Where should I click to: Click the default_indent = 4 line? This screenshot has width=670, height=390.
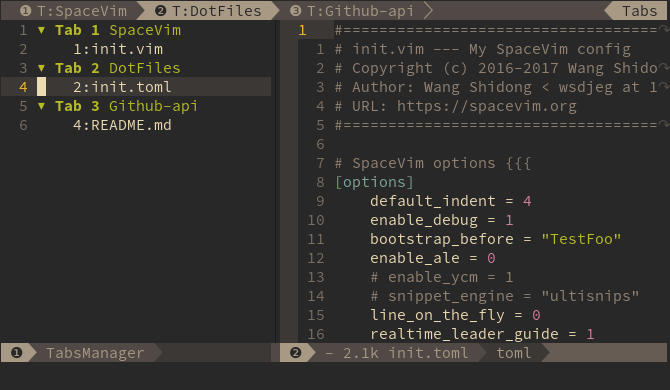451,201
